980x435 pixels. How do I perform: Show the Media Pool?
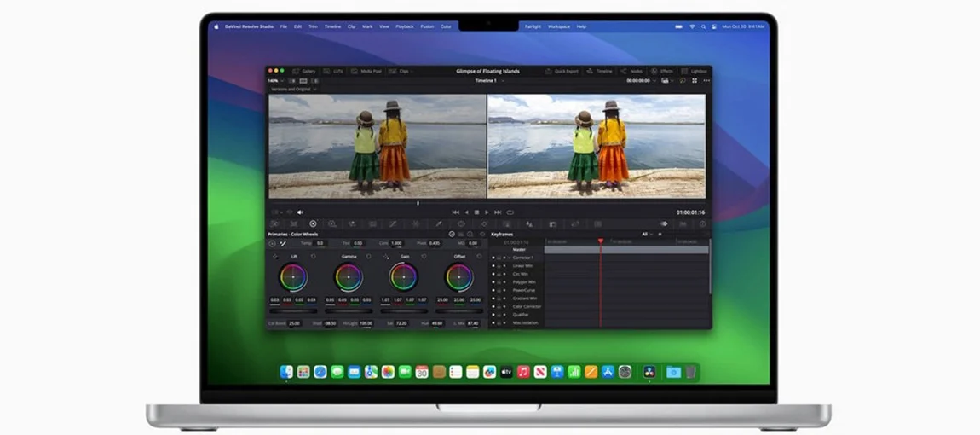pos(366,72)
